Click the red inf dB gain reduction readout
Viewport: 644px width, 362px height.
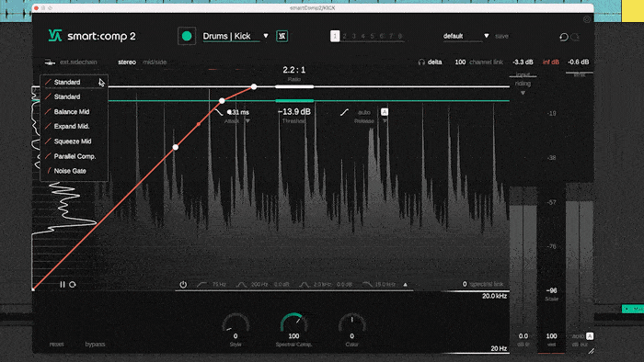click(x=551, y=62)
